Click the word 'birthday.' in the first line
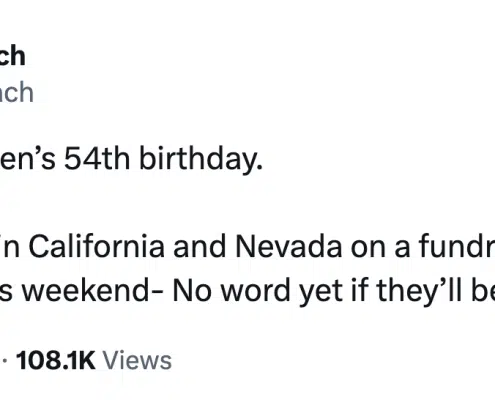This screenshot has height=400, width=495. [201, 159]
